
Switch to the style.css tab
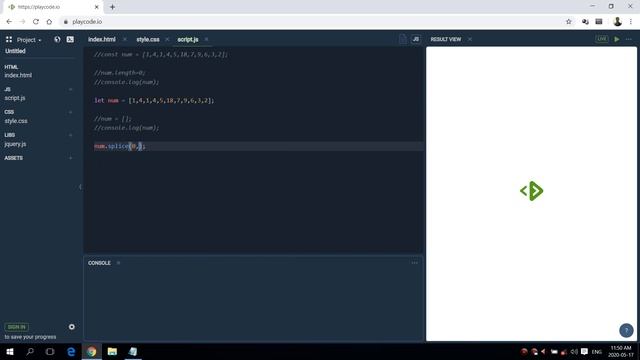point(148,39)
